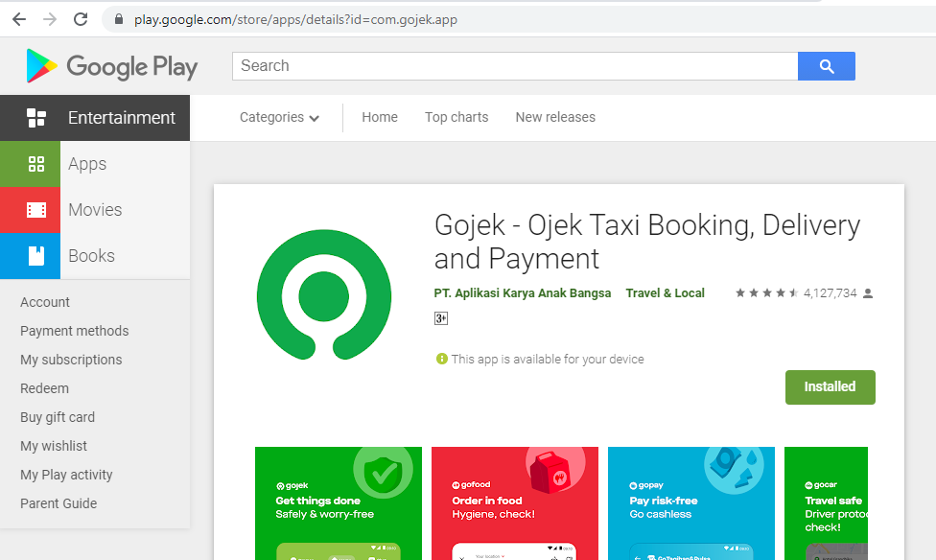
Task: Click the blue search magnifier button
Action: [x=826, y=65]
